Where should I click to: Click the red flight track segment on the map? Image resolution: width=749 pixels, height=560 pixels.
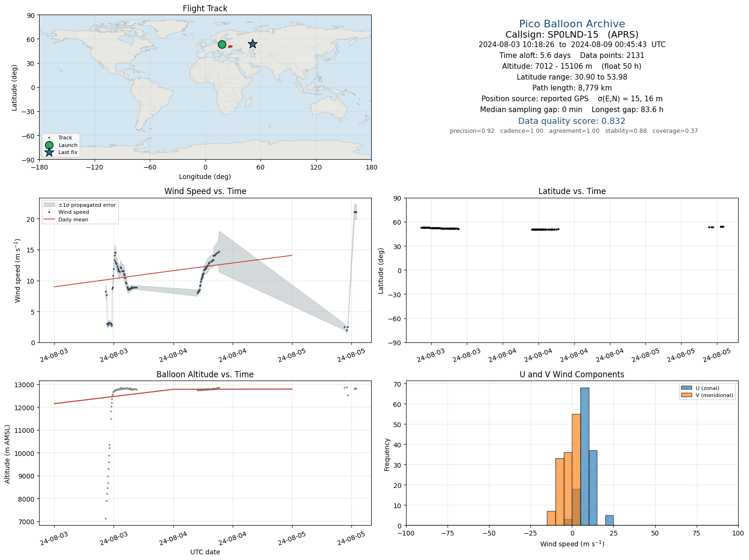pyautogui.click(x=230, y=46)
